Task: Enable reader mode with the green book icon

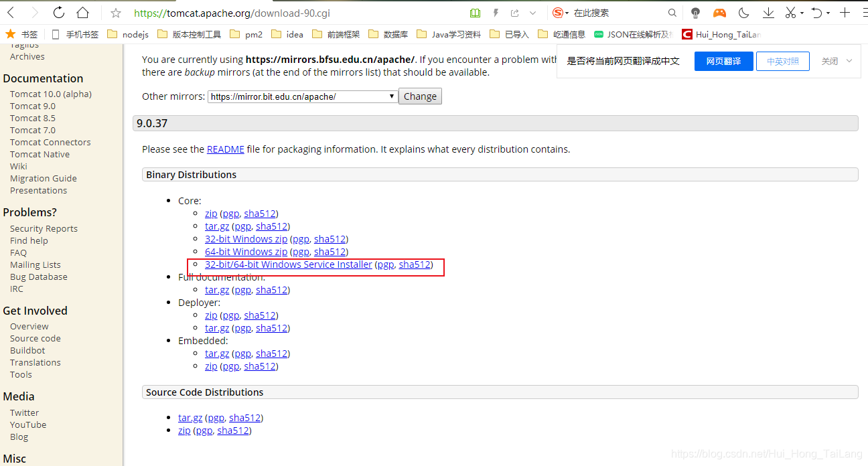Action: (x=475, y=13)
